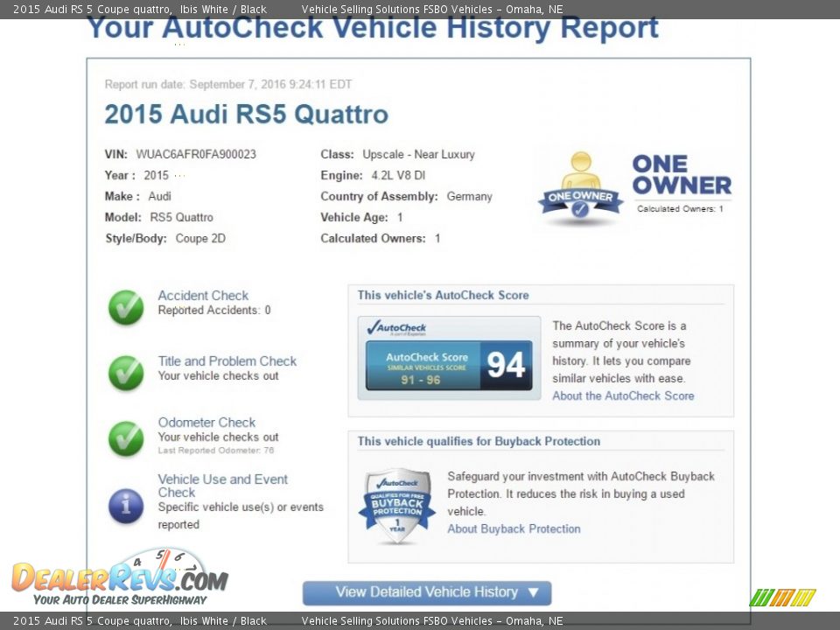Viewport: 840px width, 630px height.
Task: Click the VIN value WUAC6AFR0FA900023
Action: [x=196, y=154]
